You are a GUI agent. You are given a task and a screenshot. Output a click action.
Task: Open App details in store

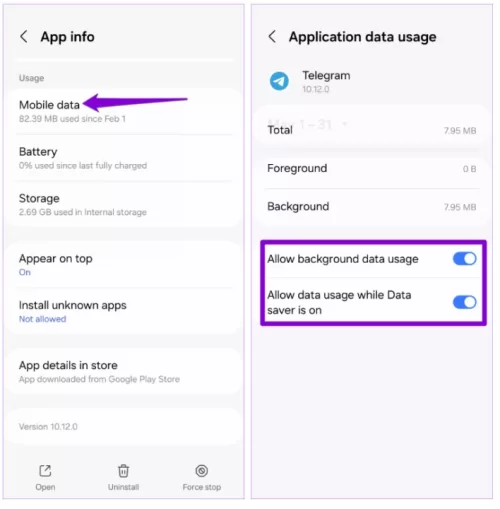point(124,372)
